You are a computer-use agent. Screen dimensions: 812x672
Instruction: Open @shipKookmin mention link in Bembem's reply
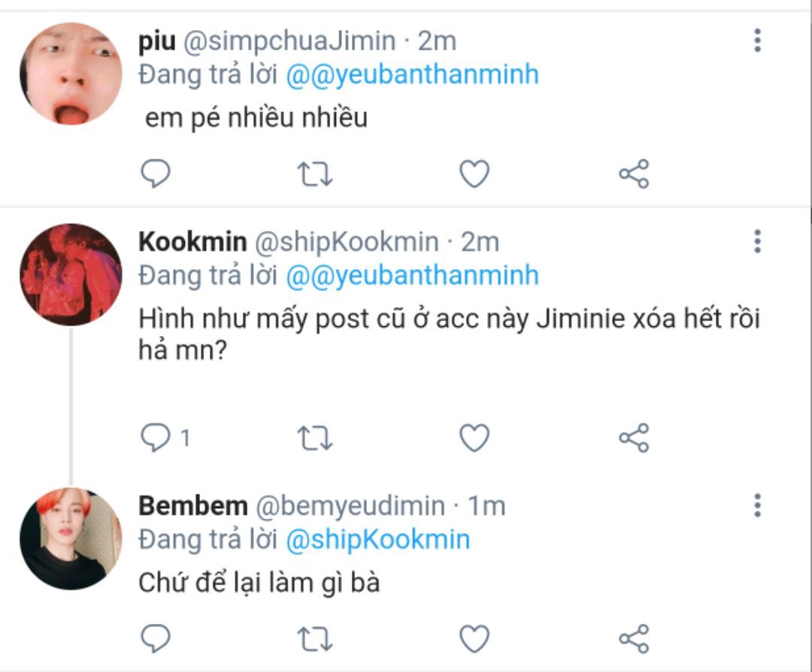tap(378, 540)
